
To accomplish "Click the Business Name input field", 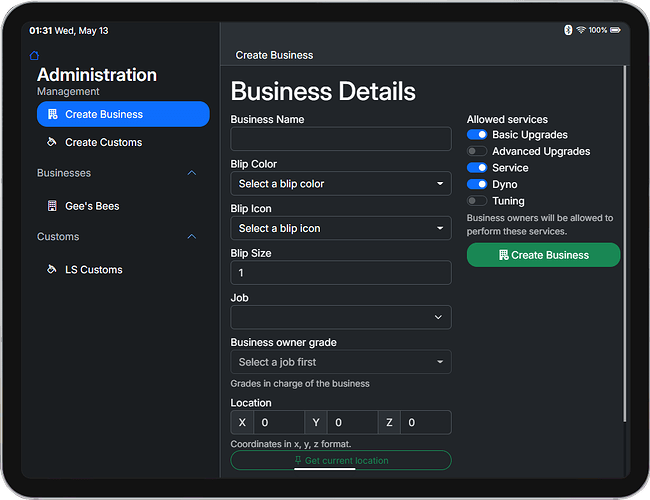I will point(341,139).
